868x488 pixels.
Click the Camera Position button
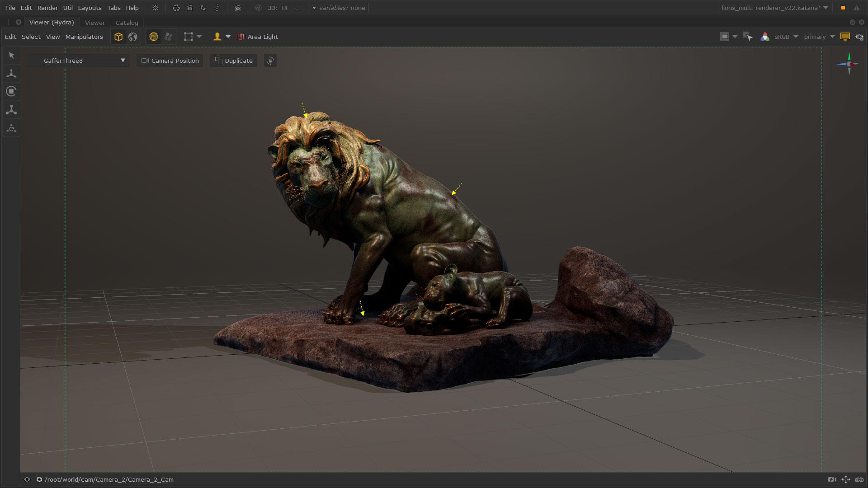170,61
